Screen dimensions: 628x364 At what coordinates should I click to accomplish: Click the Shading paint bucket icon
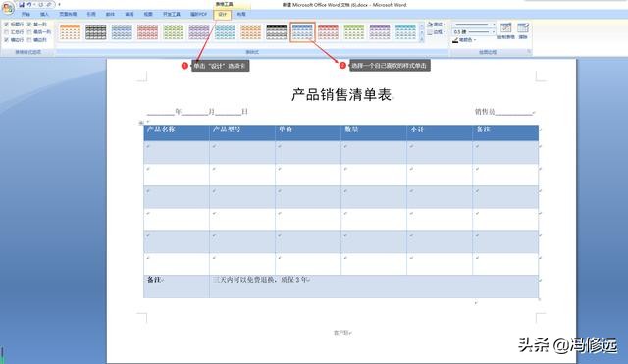click(430, 24)
